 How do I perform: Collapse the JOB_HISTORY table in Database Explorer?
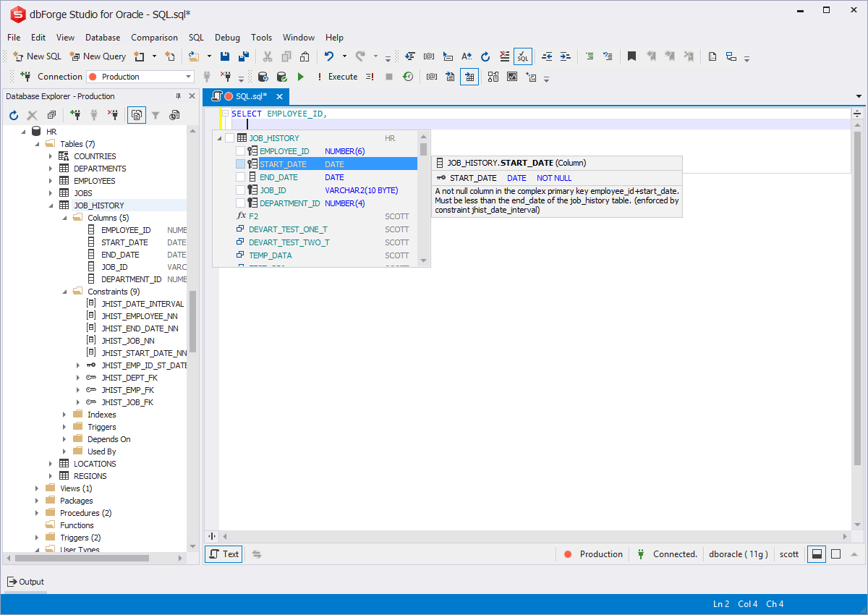click(51, 205)
